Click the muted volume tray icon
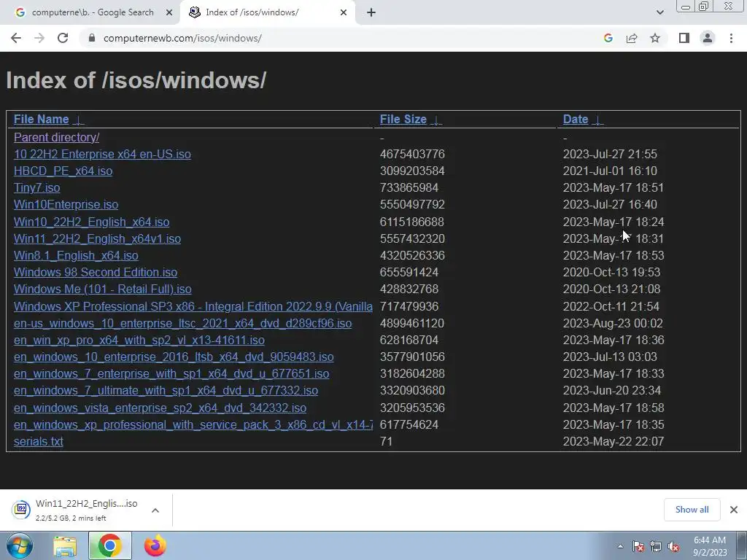The image size is (747, 560). (673, 546)
